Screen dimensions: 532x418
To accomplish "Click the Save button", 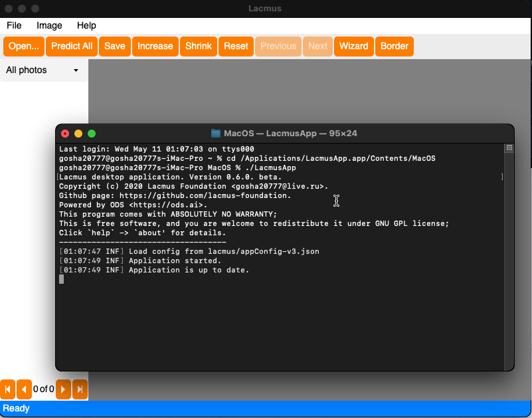I will coord(115,46).
